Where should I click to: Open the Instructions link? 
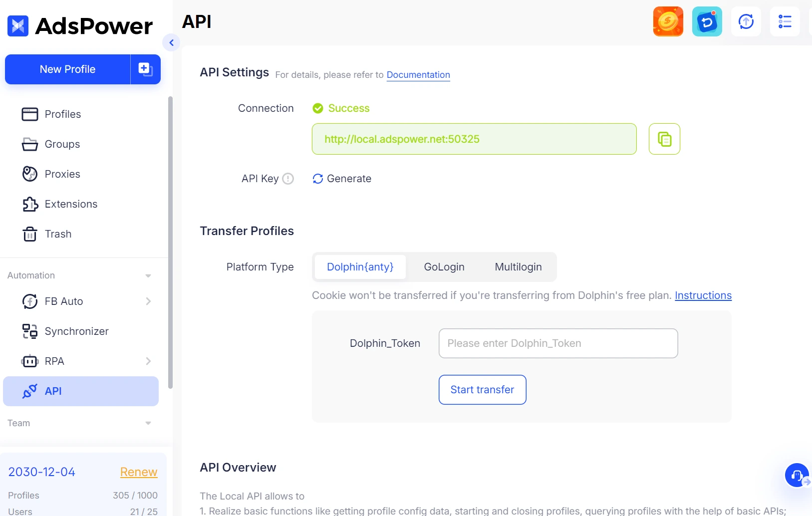click(703, 295)
